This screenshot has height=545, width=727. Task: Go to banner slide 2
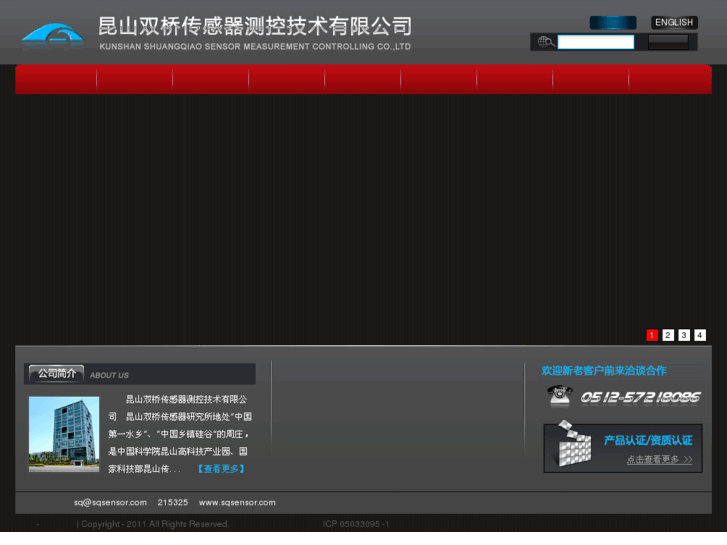668,335
